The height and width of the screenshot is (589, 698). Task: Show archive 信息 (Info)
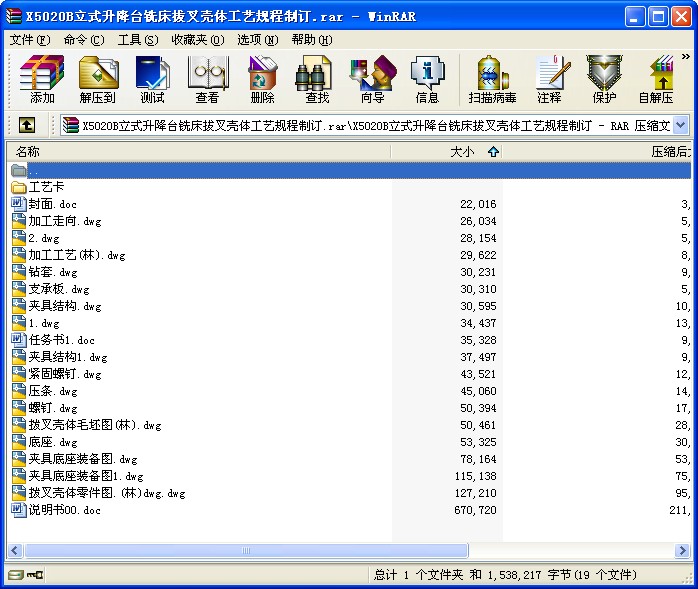coord(427,79)
